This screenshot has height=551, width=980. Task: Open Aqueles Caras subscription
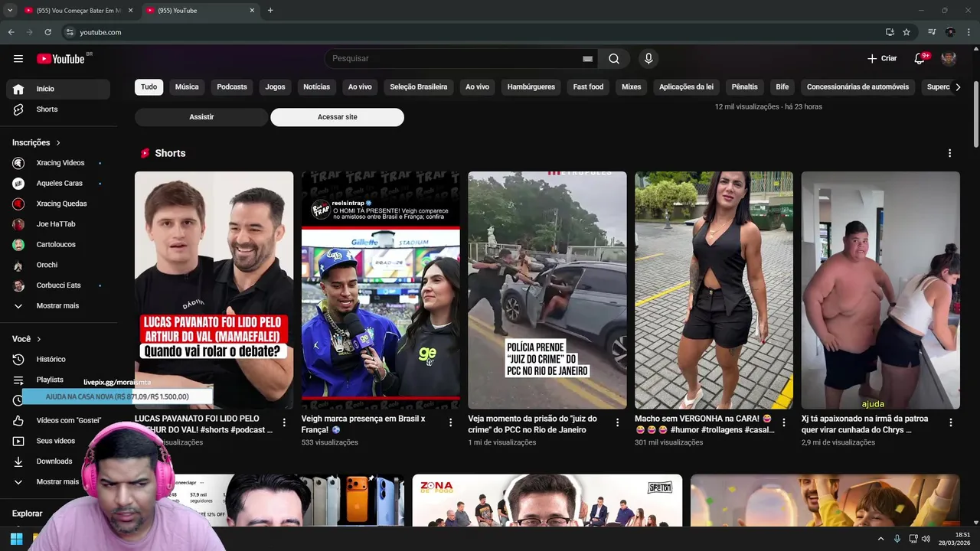(x=57, y=184)
